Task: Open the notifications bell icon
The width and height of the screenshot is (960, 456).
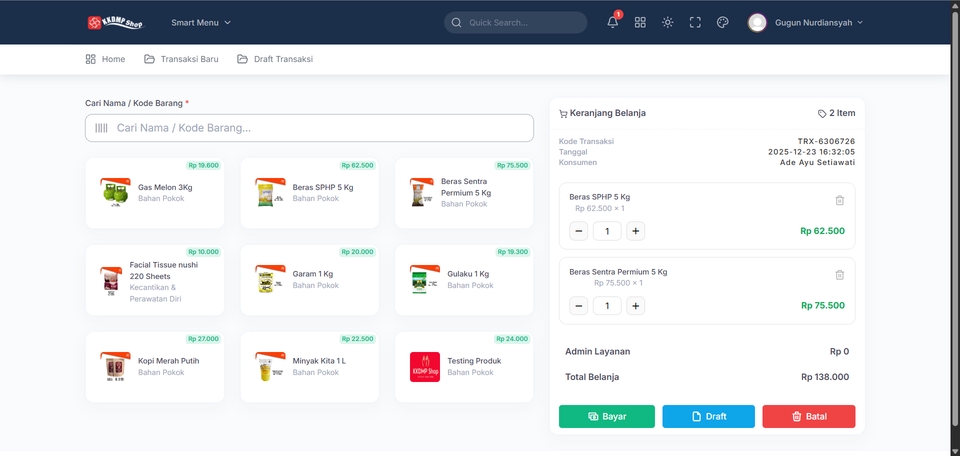Action: [x=612, y=23]
